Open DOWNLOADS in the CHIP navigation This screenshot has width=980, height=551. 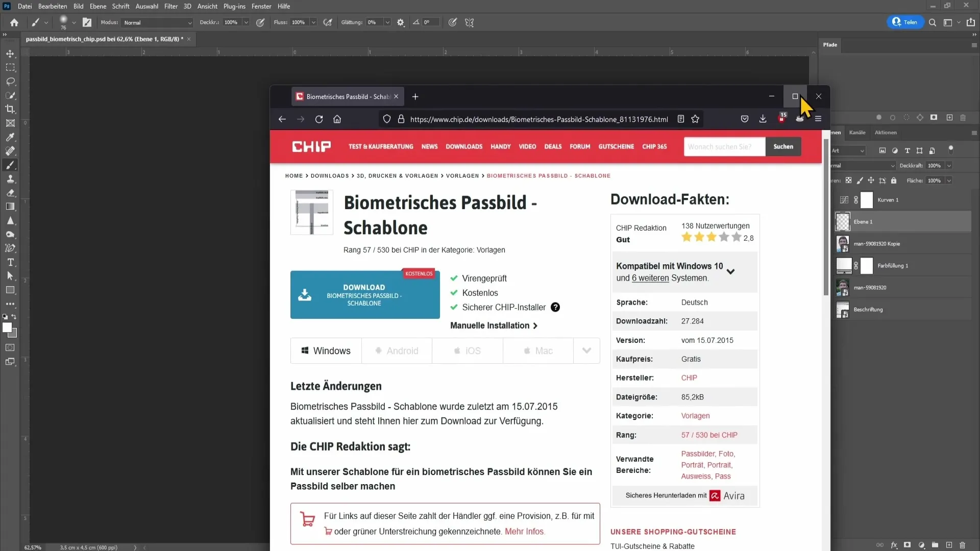click(464, 146)
